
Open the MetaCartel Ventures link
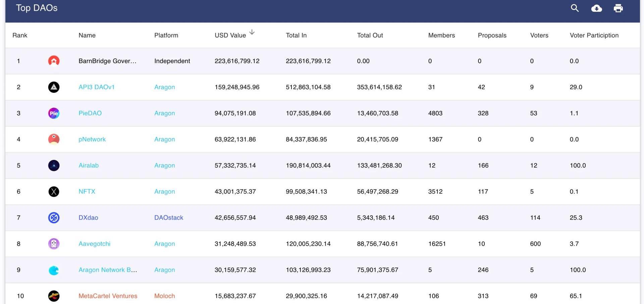[108, 296]
